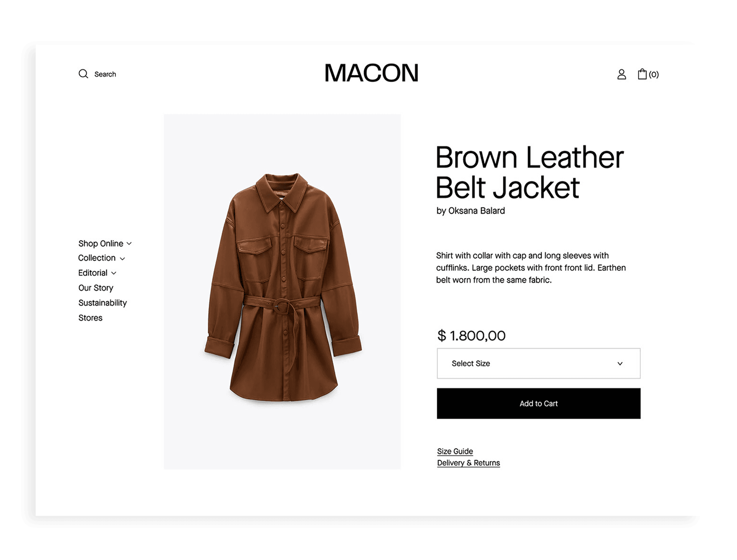The width and height of the screenshot is (737, 560).
Task: Click the search magnifying glass icon
Action: [x=83, y=74]
